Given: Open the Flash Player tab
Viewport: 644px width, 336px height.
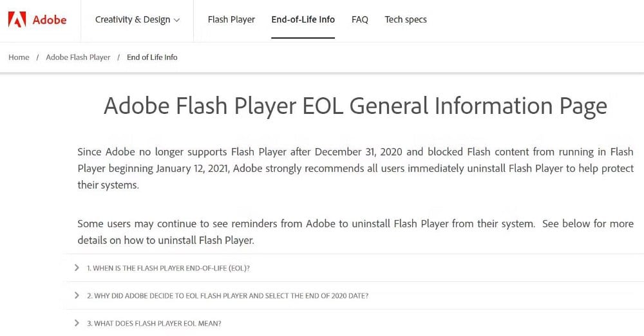Looking at the screenshot, I should 231,19.
